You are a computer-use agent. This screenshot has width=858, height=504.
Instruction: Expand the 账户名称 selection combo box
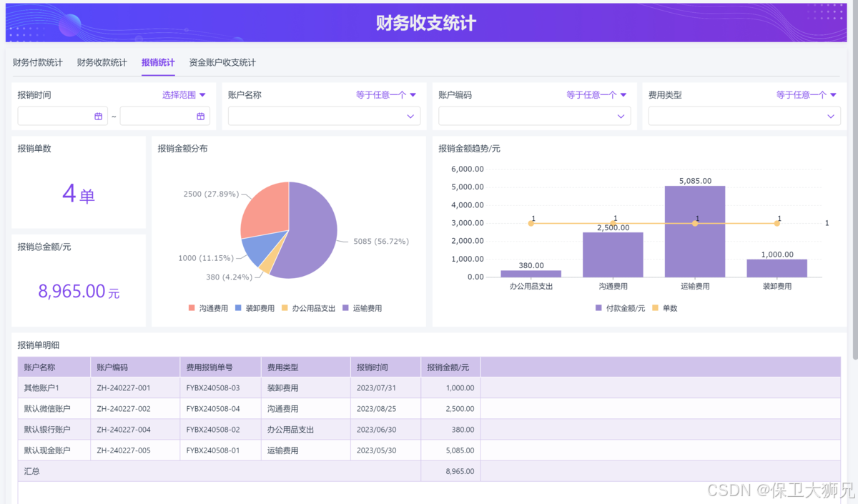(324, 116)
